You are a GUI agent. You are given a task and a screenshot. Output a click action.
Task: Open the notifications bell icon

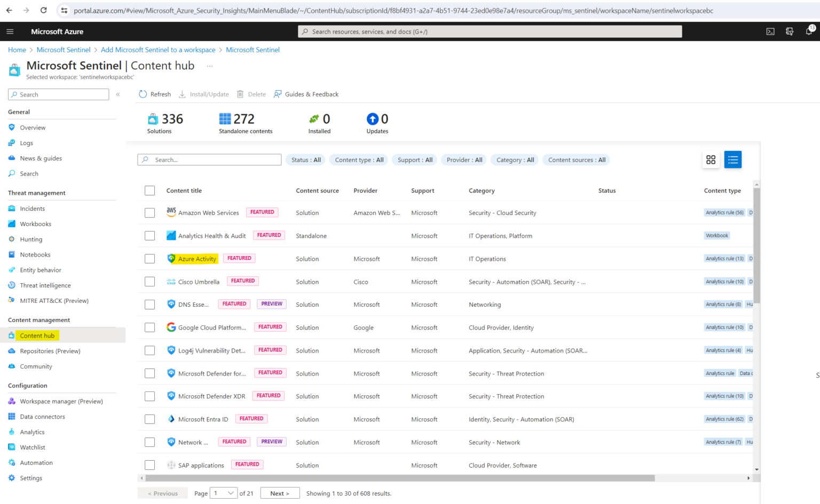[809, 31]
